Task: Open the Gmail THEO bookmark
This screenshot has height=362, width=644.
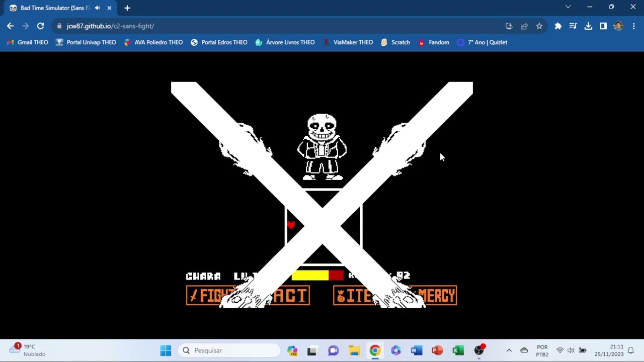Action: 27,42
